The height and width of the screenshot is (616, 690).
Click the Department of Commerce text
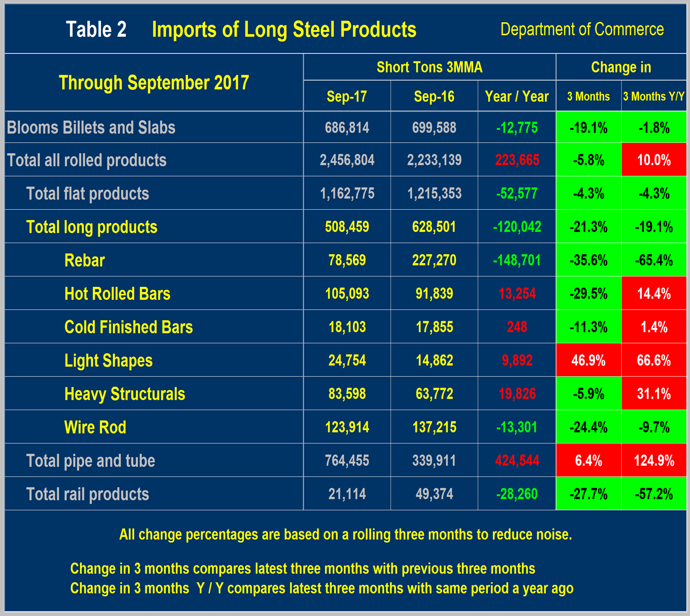(x=582, y=30)
